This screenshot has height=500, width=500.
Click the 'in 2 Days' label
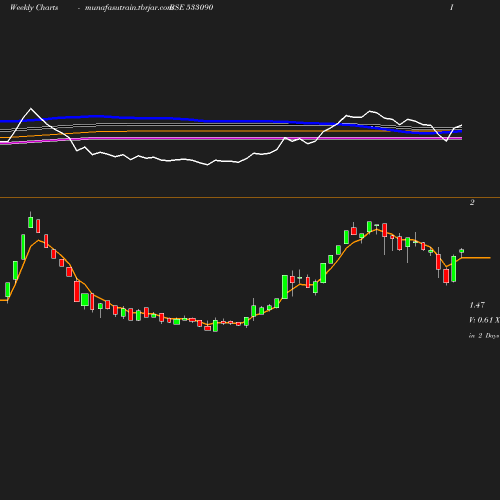(484, 336)
